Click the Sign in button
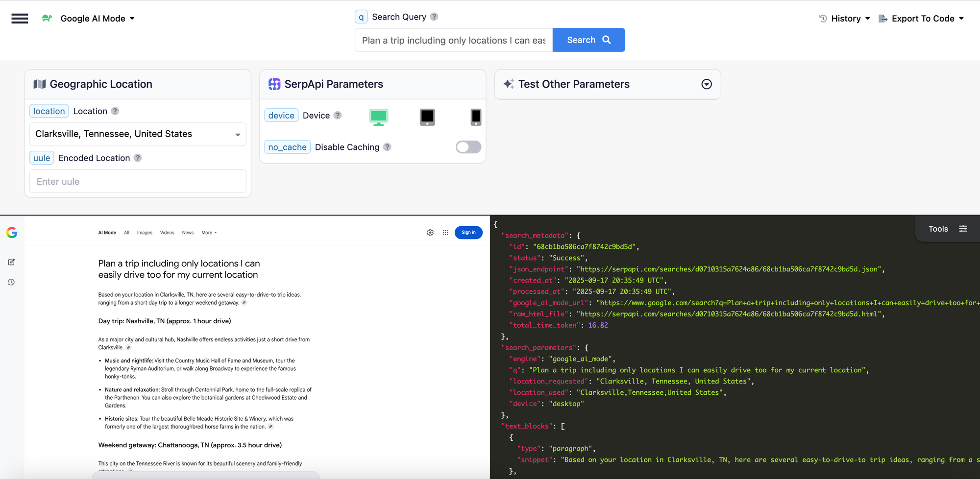 tap(468, 233)
